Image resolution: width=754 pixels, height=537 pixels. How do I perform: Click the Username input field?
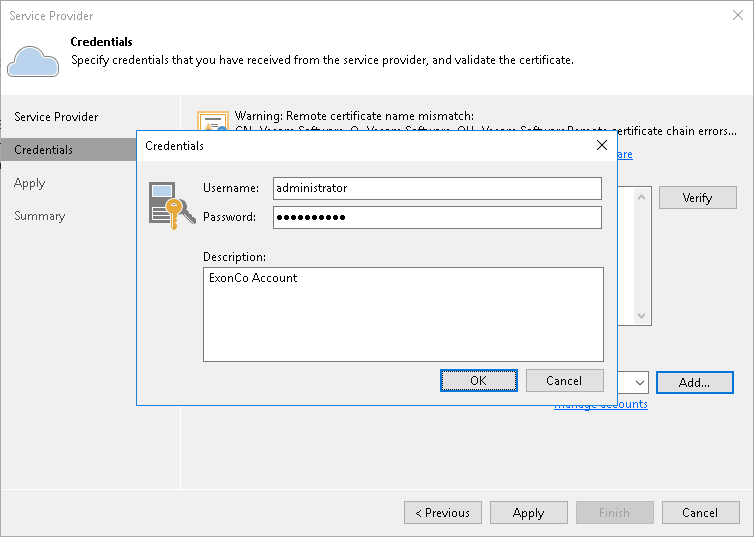click(x=437, y=188)
